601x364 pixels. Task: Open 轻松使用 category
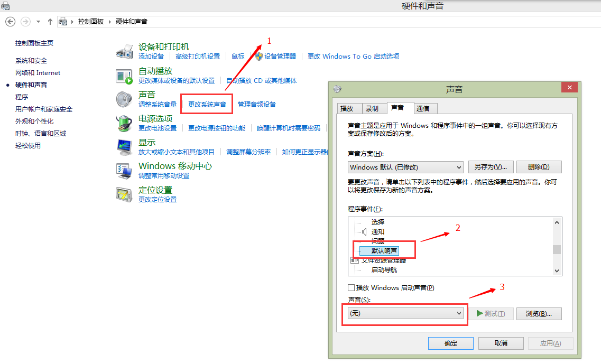click(28, 146)
